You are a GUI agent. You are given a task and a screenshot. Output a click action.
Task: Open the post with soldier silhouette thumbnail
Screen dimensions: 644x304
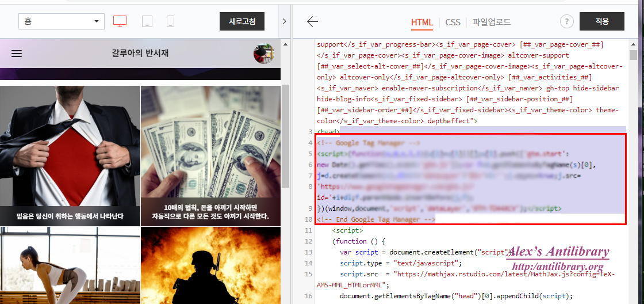[210, 265]
